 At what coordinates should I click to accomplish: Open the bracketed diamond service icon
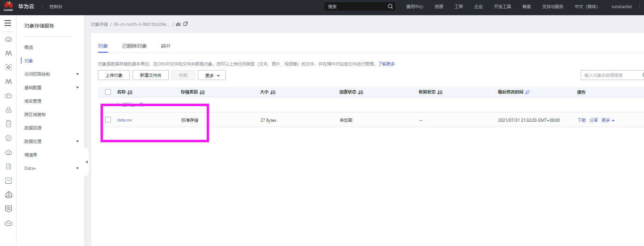(8, 67)
